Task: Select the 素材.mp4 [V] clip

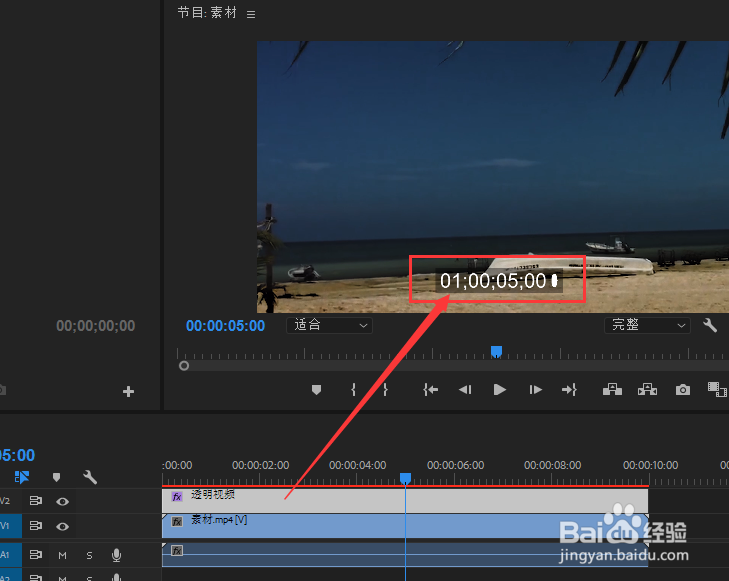Action: pyautogui.click(x=405, y=526)
